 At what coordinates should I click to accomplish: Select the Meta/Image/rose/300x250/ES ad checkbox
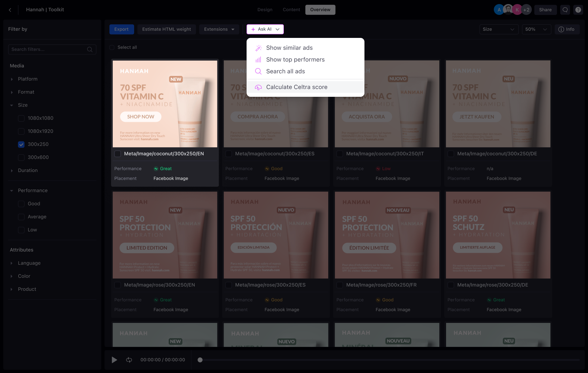click(229, 285)
